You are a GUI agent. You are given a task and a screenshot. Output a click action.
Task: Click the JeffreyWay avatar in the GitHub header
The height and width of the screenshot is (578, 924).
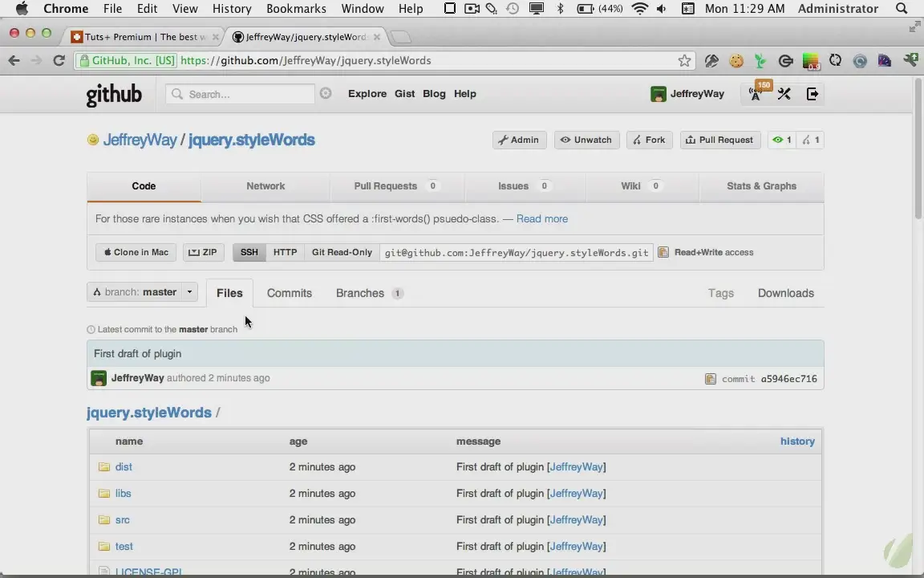point(659,94)
